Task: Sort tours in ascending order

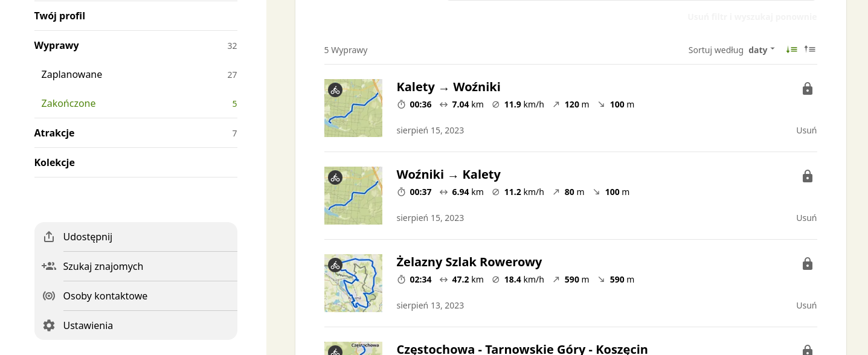Action: 810,50
